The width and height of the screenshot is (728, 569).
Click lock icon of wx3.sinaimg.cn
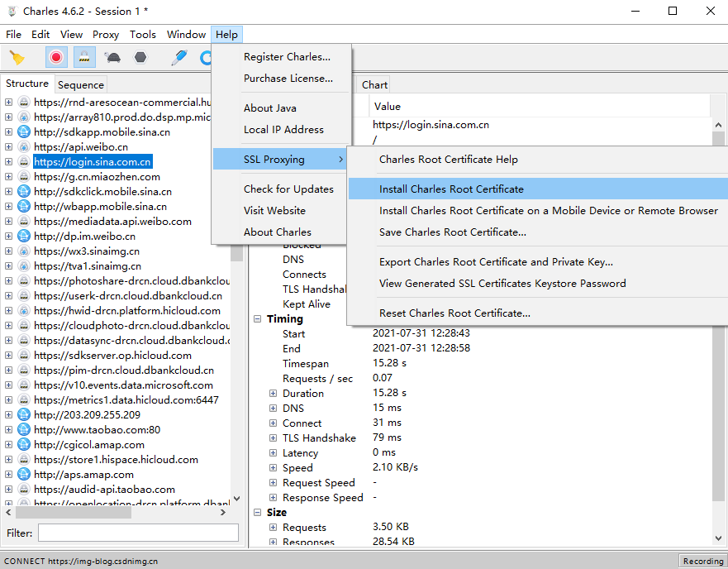point(24,251)
